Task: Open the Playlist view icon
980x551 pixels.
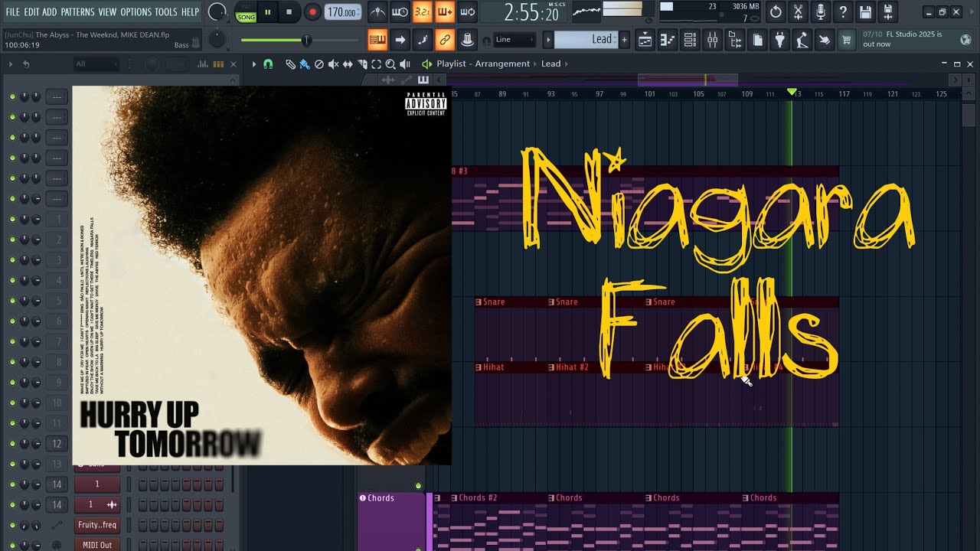Action: point(645,40)
